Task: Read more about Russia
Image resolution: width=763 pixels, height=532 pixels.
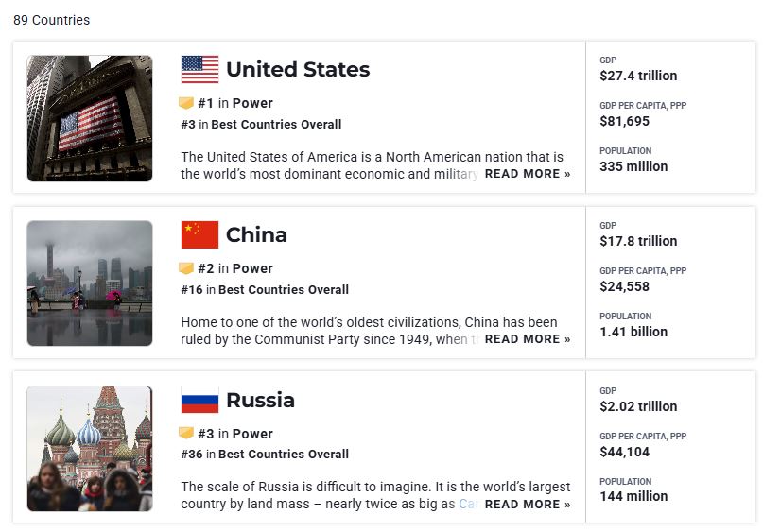Action: pyautogui.click(x=528, y=505)
